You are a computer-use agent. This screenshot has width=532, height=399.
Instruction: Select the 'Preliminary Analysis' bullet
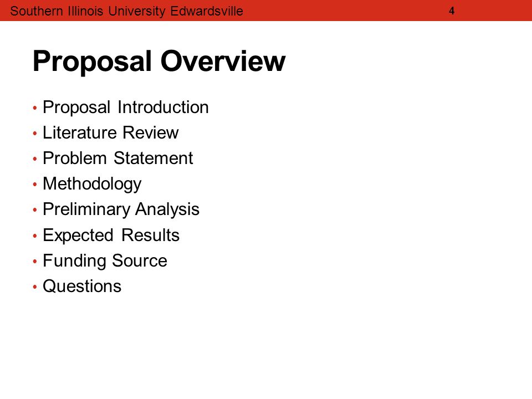click(x=121, y=209)
